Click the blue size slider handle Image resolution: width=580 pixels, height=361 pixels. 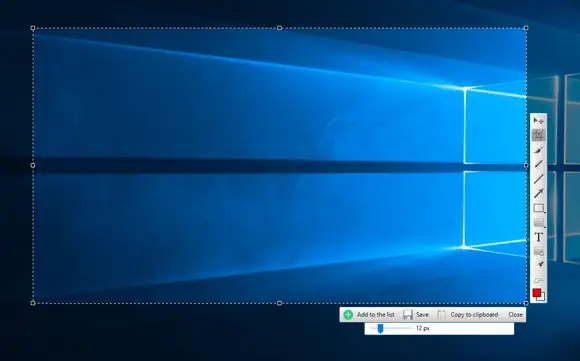tap(380, 328)
